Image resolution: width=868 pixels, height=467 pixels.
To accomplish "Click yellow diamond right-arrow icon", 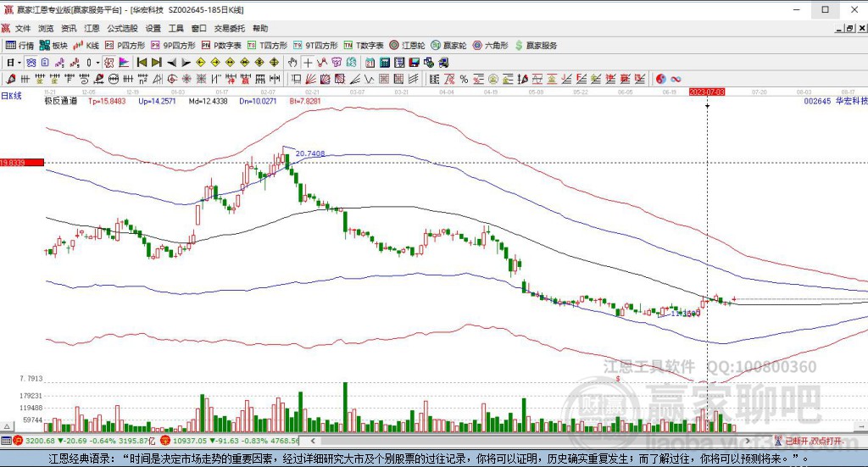I will [215, 63].
